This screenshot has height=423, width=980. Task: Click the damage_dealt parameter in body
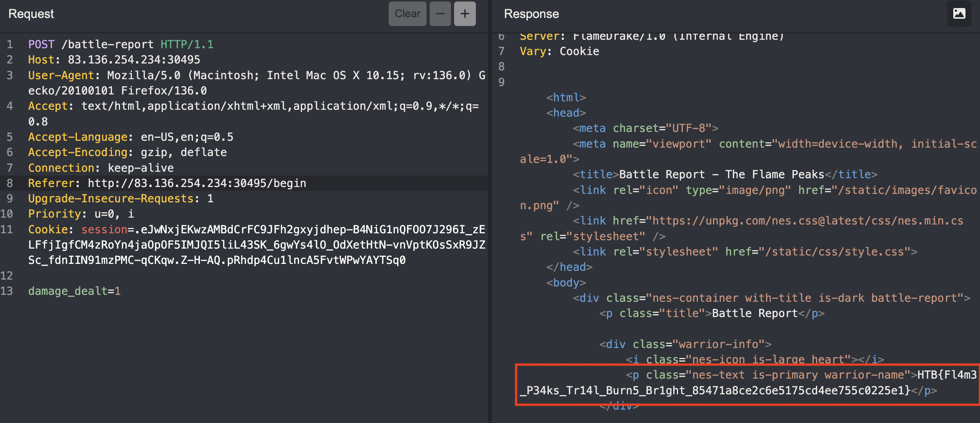point(68,291)
